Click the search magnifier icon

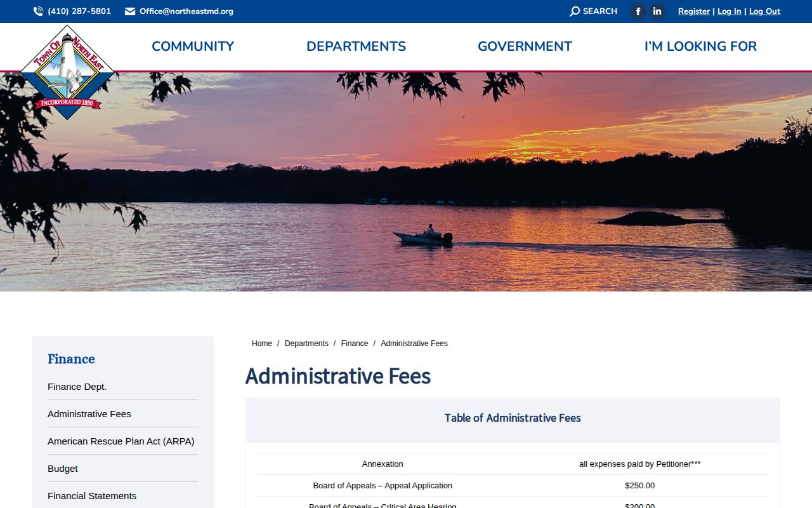[x=575, y=11]
